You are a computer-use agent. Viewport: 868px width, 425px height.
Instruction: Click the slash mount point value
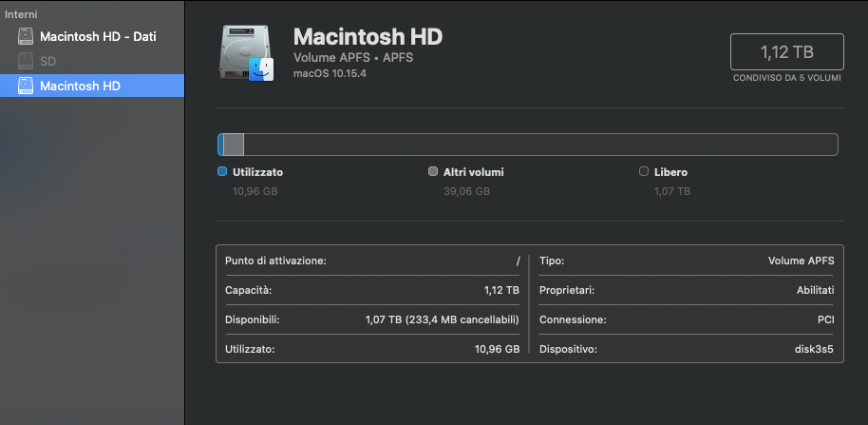[x=519, y=261]
